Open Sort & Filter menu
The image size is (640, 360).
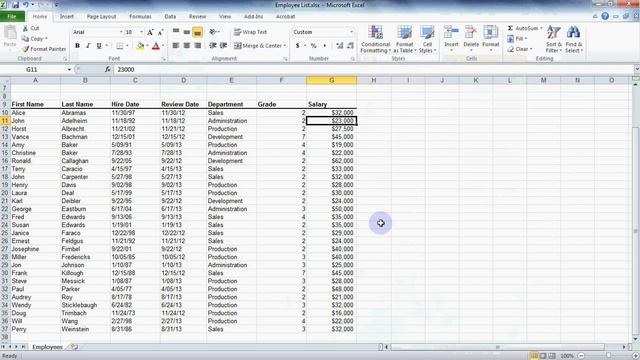tap(554, 39)
